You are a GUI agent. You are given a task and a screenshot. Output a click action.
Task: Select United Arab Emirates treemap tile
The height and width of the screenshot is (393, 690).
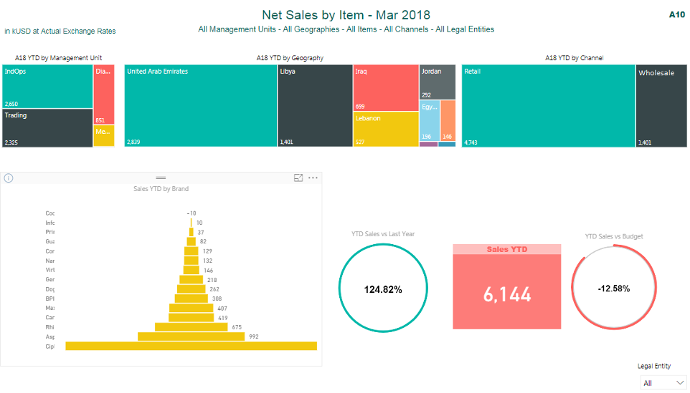[201, 106]
